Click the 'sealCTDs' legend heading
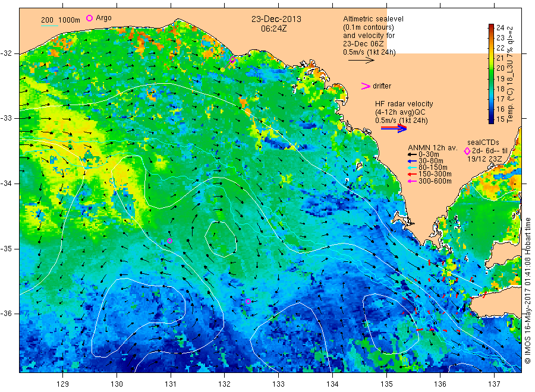 pos(483,143)
